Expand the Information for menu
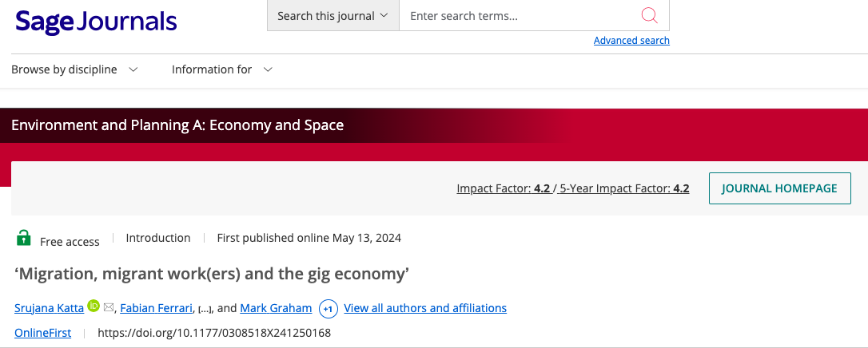The height and width of the screenshot is (348, 868). tap(222, 69)
